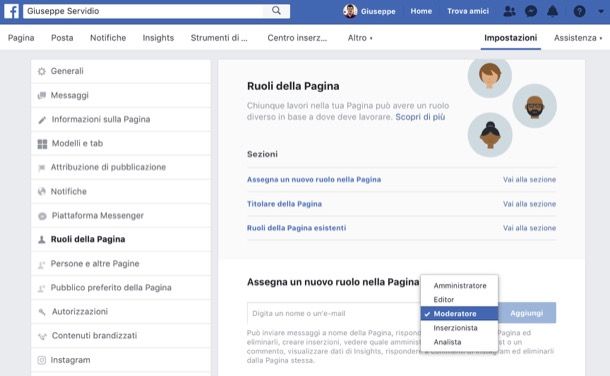Click the globe icon beside sidebar Notifiche
The width and height of the screenshot is (610, 376).
pyautogui.click(x=42, y=191)
